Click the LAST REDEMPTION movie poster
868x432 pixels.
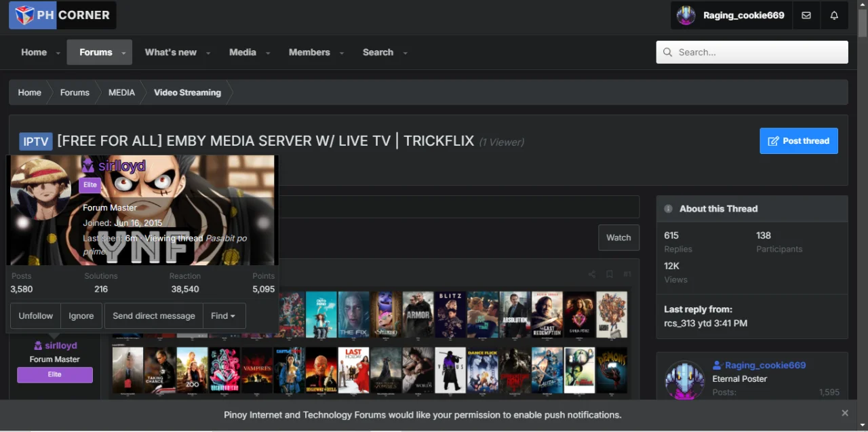[547, 315]
